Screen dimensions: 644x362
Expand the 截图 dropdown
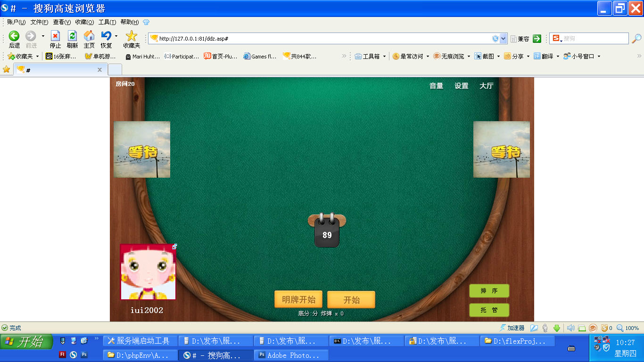point(498,56)
